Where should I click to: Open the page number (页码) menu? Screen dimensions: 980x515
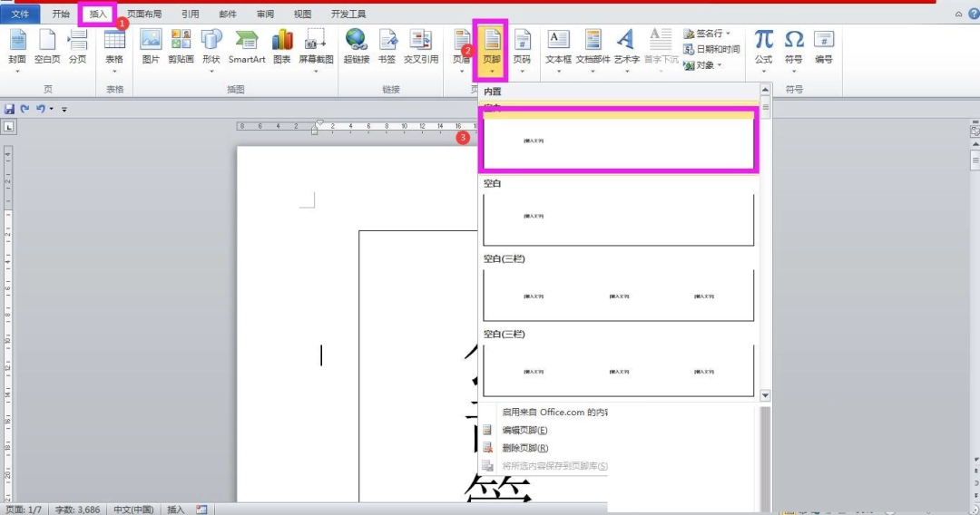(522, 50)
